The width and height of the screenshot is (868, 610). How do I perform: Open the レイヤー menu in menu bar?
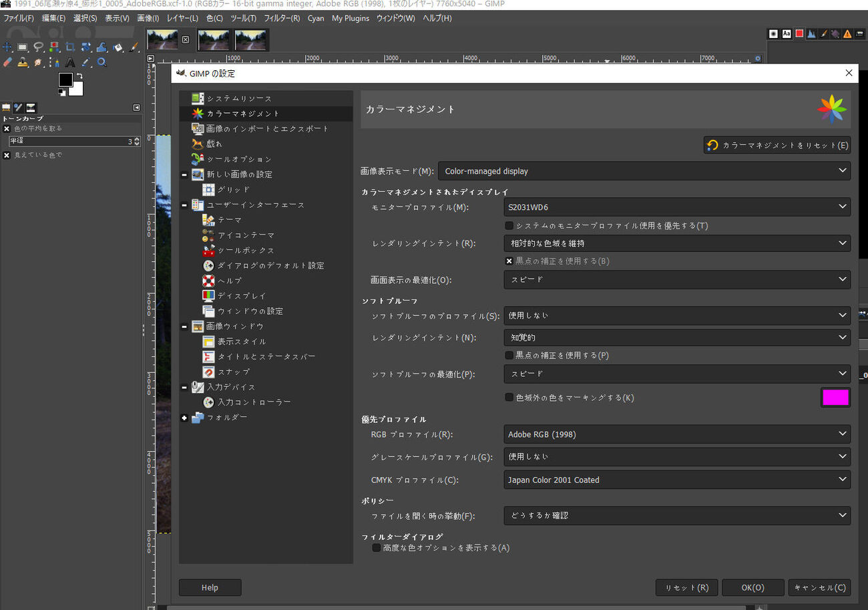[182, 18]
